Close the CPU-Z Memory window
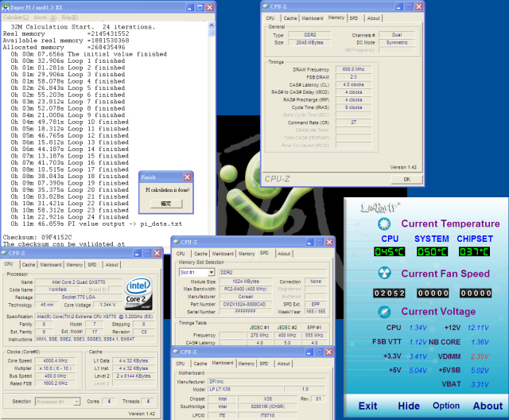This screenshot has width=509, height=420. click(x=419, y=6)
